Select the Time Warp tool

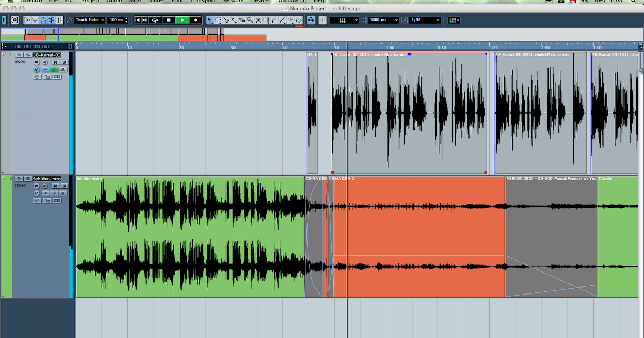tap(266, 20)
